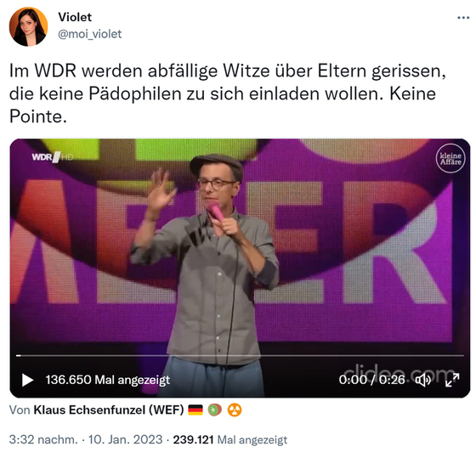Click the WDR HD logo in video
The width and height of the screenshot is (476, 452).
coord(53,157)
